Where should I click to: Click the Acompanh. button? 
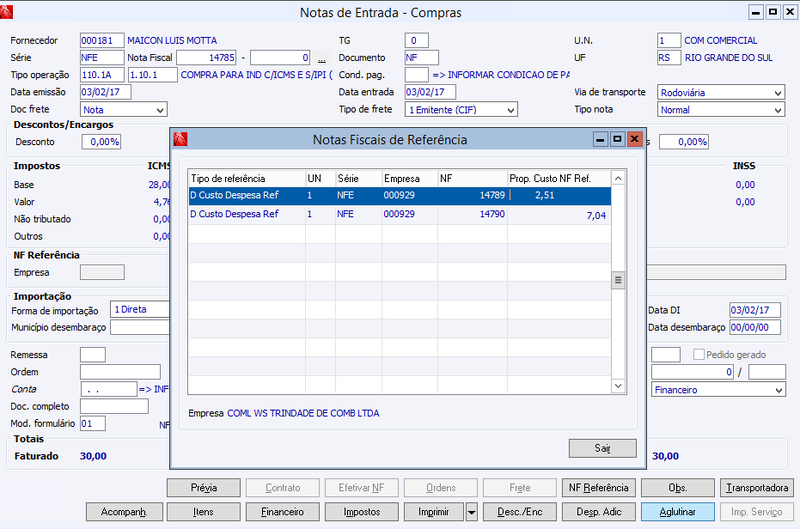(x=124, y=512)
